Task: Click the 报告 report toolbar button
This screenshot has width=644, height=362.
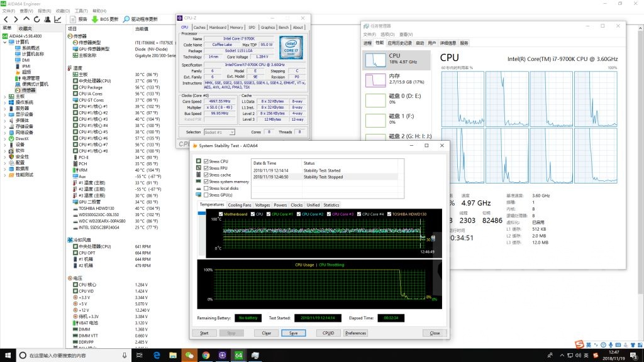Action: pyautogui.click(x=79, y=19)
